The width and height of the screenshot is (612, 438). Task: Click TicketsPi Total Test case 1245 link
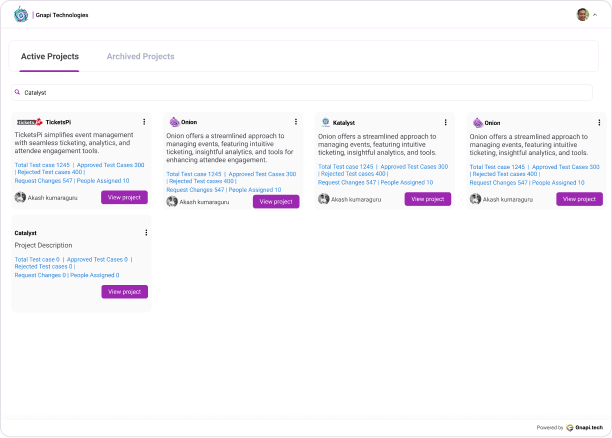pyautogui.click(x=42, y=165)
